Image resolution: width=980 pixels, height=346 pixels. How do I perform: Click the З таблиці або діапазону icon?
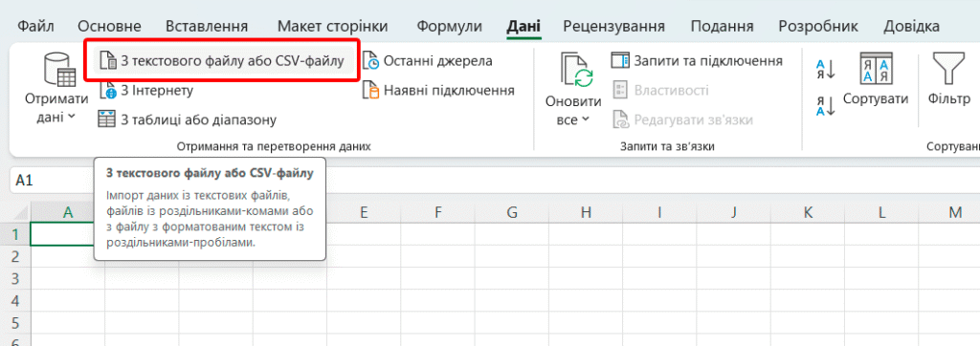click(107, 119)
